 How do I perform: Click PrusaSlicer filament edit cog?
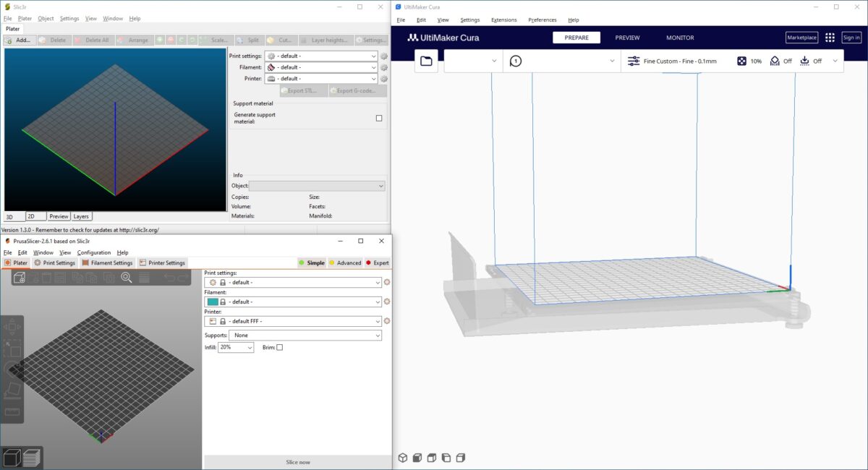(387, 302)
